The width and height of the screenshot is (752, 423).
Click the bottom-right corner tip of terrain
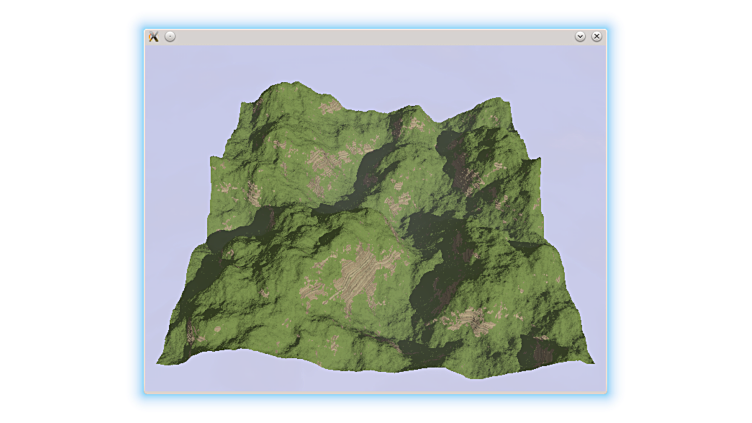click(x=592, y=362)
